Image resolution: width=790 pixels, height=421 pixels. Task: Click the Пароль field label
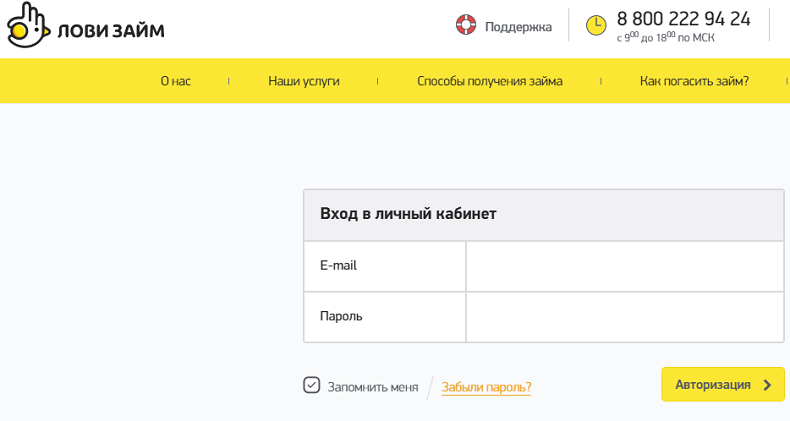tap(341, 316)
